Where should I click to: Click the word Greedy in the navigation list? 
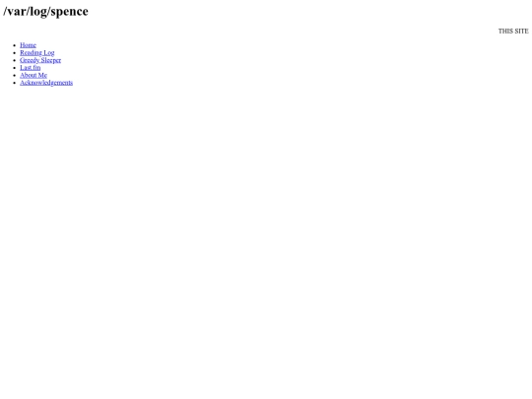[x=30, y=60]
